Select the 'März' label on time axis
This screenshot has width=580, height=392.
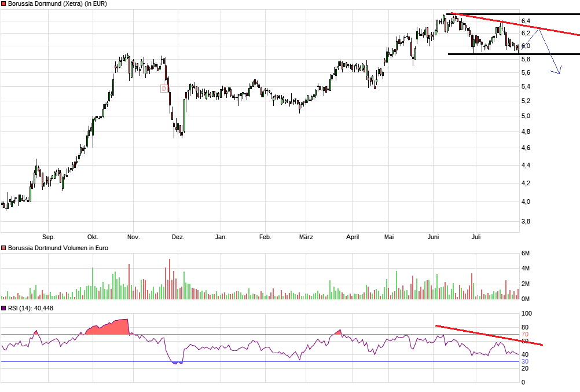click(306, 237)
